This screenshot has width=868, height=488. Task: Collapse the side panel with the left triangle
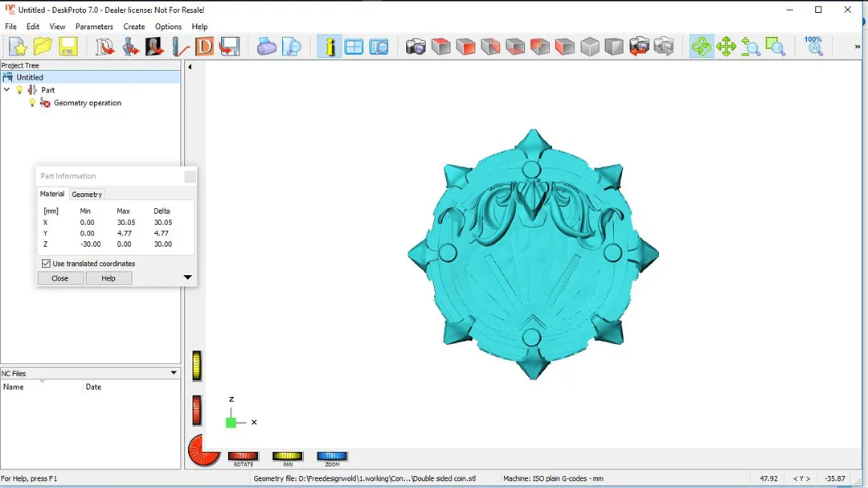pos(190,67)
